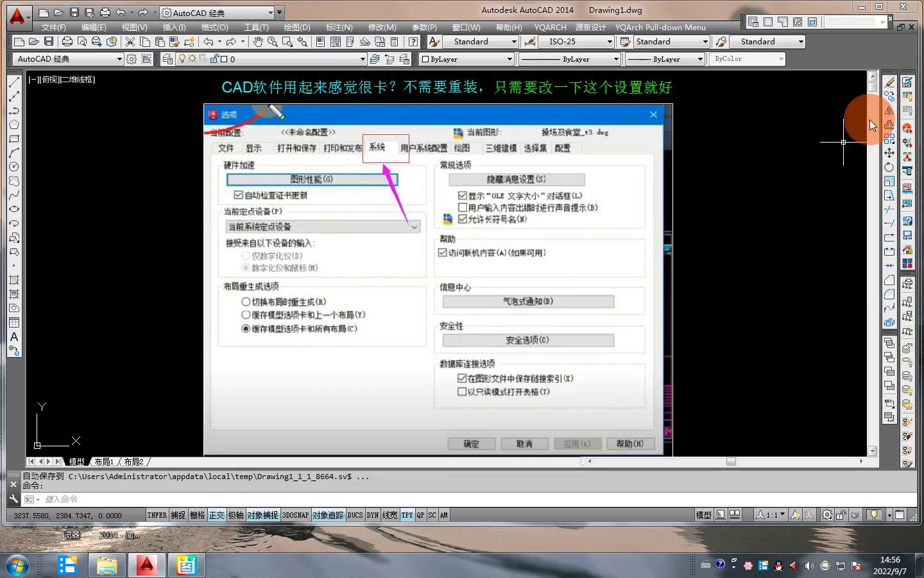Viewport: 924px width, 578px height.
Task: Open the ISO-25 dimension style dropdown
Action: click(x=610, y=42)
